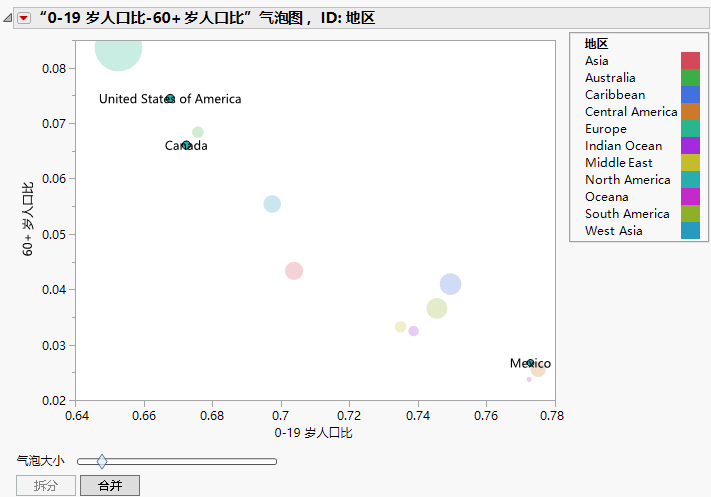Viewport: 711px width, 497px height.
Task: Click the North America legend label
Action: click(628, 180)
